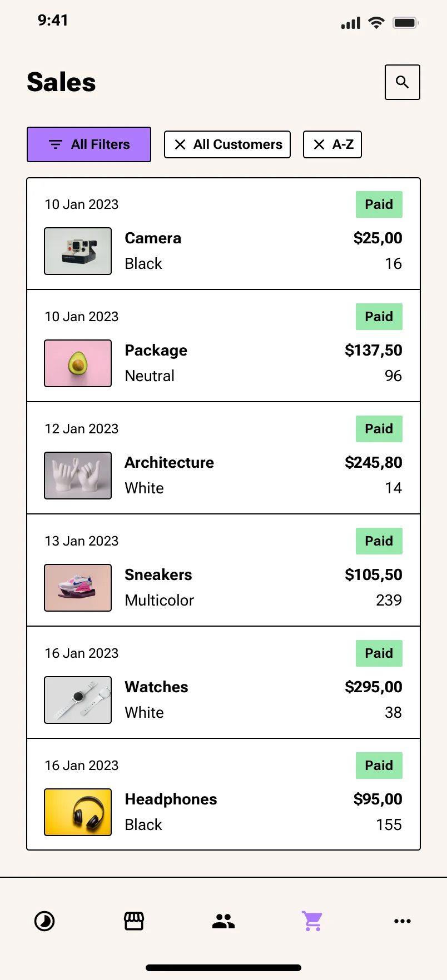Clear the A-Z sorting chip
The width and height of the screenshot is (447, 980).
tap(317, 144)
